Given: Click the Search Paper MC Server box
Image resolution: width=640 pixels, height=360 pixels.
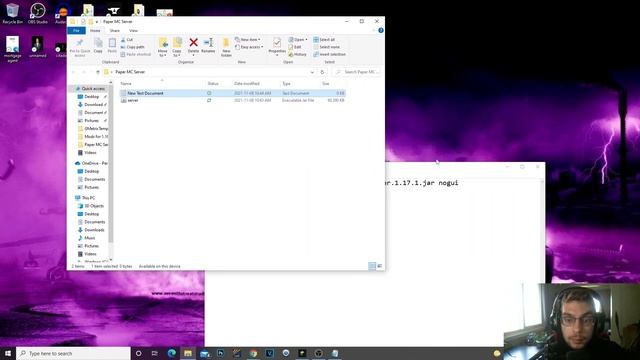Looking at the screenshot, I should (x=358, y=72).
